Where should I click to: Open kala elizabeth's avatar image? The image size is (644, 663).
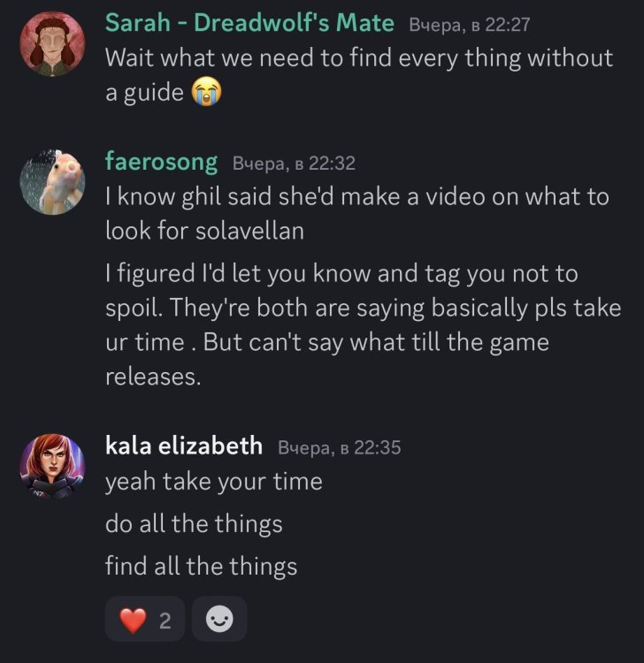coord(52,467)
